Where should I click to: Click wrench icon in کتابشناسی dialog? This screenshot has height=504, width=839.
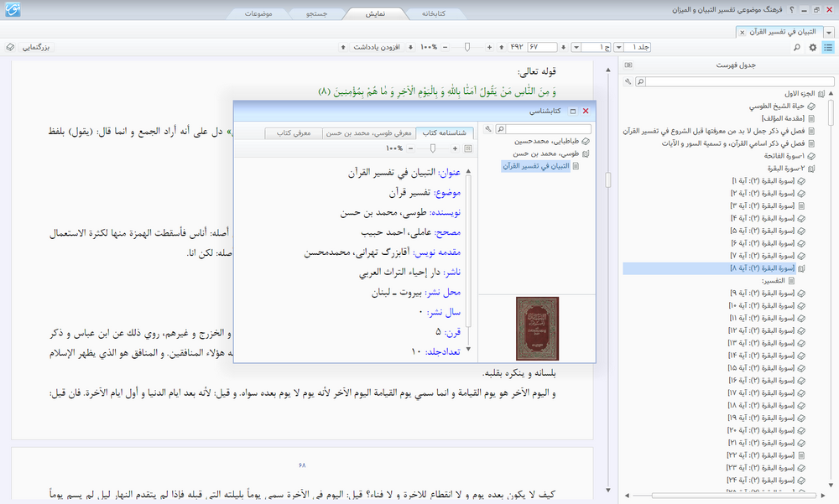[488, 129]
